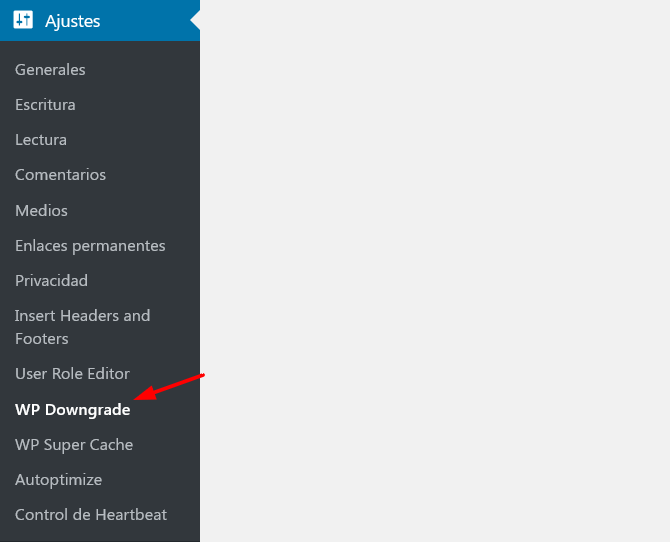Click the Ajustes settings sliders icon

23,20
